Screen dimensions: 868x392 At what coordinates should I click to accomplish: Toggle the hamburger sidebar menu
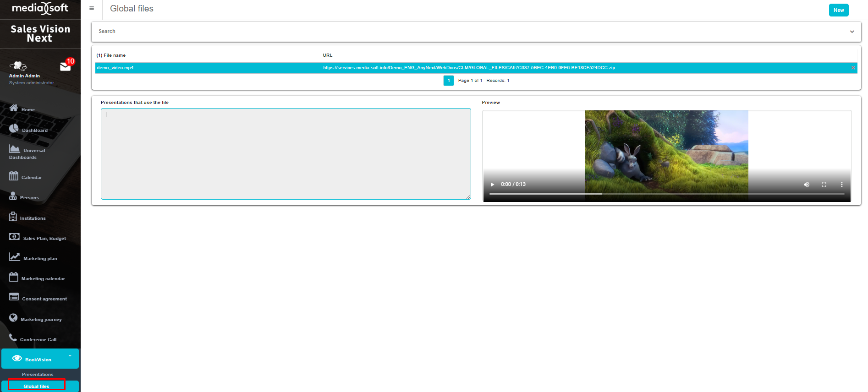pyautogui.click(x=92, y=8)
